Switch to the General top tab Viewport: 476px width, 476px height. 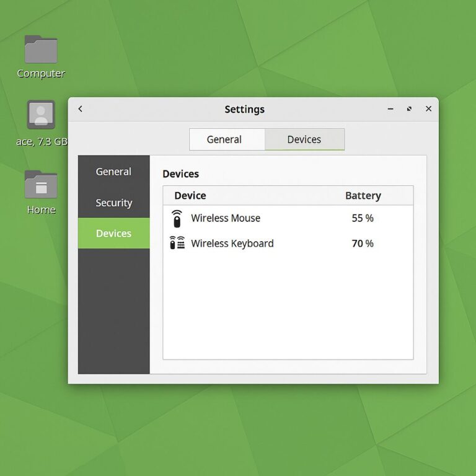(x=227, y=139)
